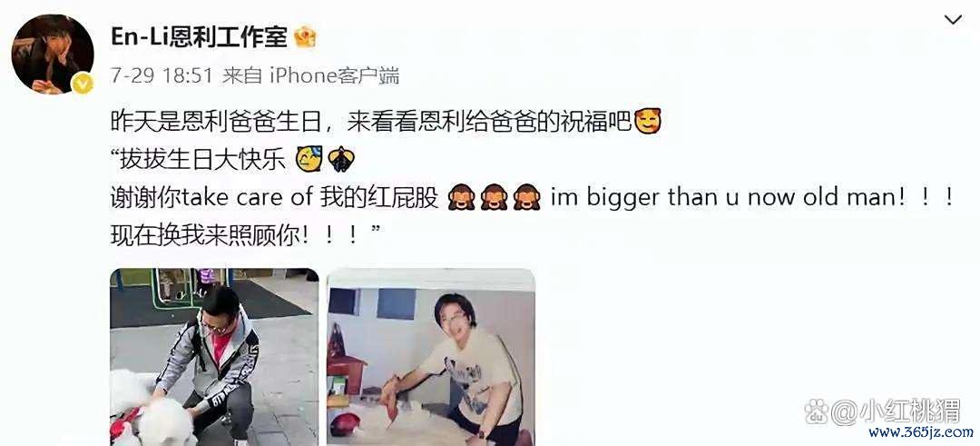The image size is (980, 446).
Task: Click the 现在换我来照顾你 closing line
Action: click(246, 236)
